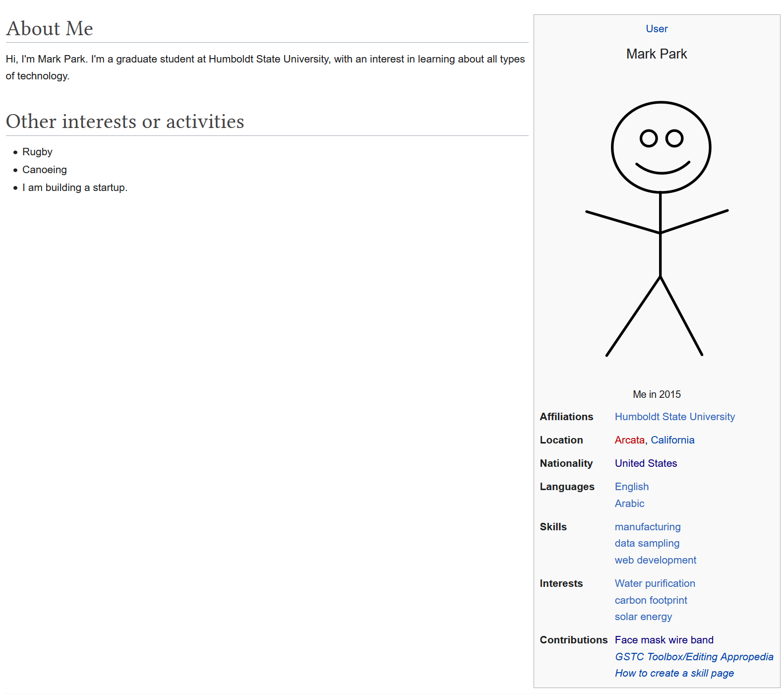This screenshot has width=784, height=694.
Task: Visit the carbon footprint interest link
Action: [x=651, y=600]
